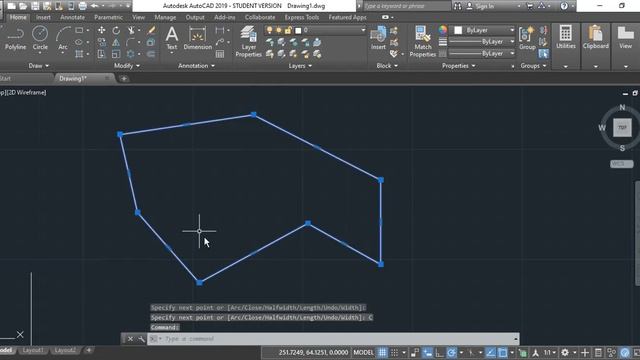Viewport: 640px width, 360px height.
Task: Toggle layer 0 on/off lightbulb
Action: [269, 30]
